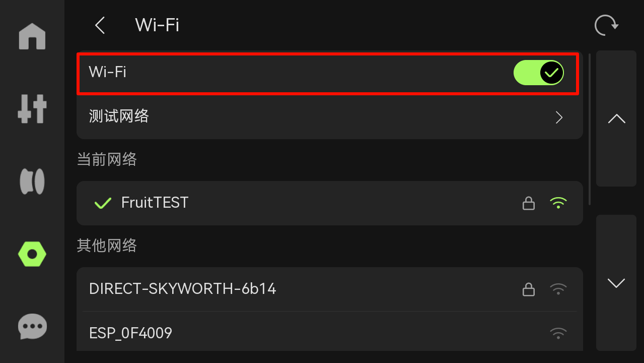Click the thin vertical scrollbar of the list

point(590,129)
